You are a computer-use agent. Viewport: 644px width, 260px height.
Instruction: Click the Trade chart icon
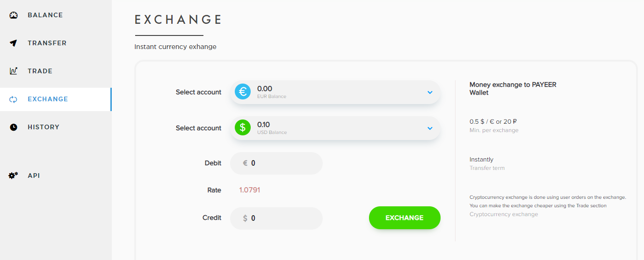pyautogui.click(x=14, y=71)
